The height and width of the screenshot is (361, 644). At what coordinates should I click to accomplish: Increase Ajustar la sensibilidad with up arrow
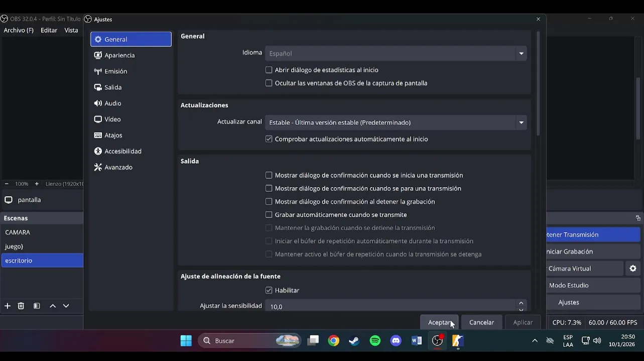pos(521,303)
